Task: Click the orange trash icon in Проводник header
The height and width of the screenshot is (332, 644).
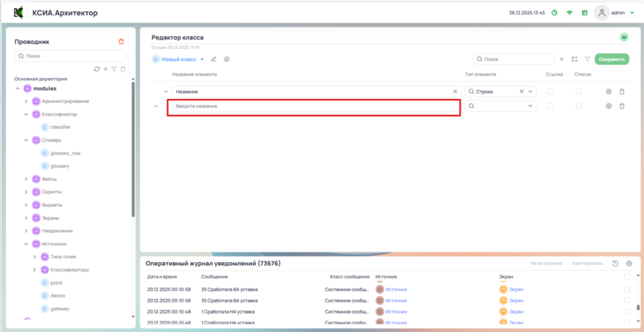Action: coord(122,42)
